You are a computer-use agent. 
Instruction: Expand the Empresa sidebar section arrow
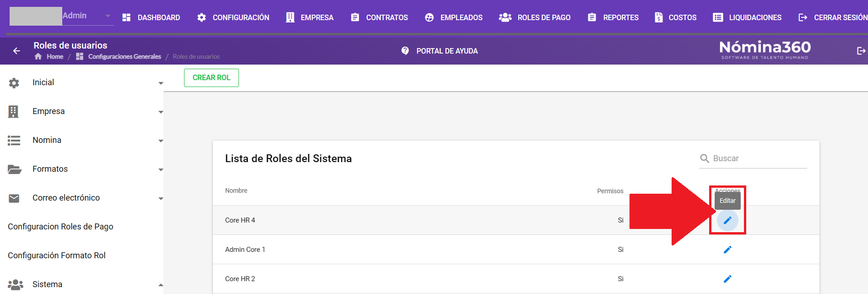point(161,112)
